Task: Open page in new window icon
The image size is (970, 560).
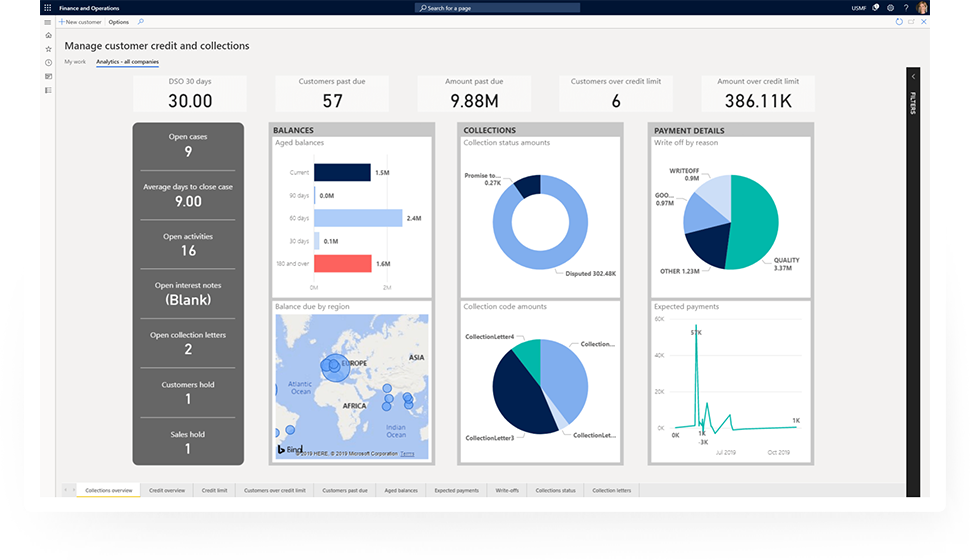Action: click(x=911, y=22)
